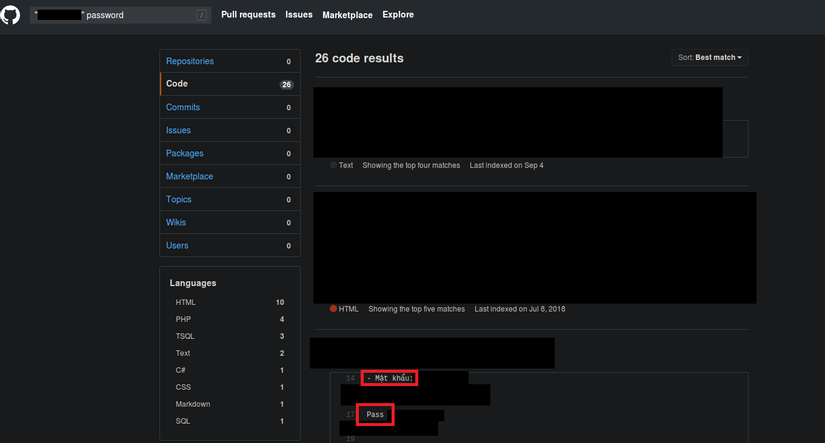Open Pull requests in top navigation

(x=248, y=15)
